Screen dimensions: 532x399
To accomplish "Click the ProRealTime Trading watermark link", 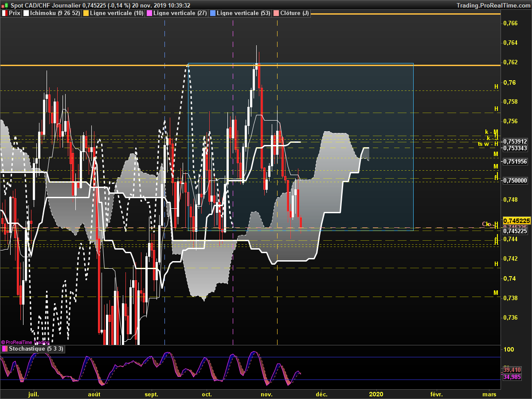I will 25,342.
